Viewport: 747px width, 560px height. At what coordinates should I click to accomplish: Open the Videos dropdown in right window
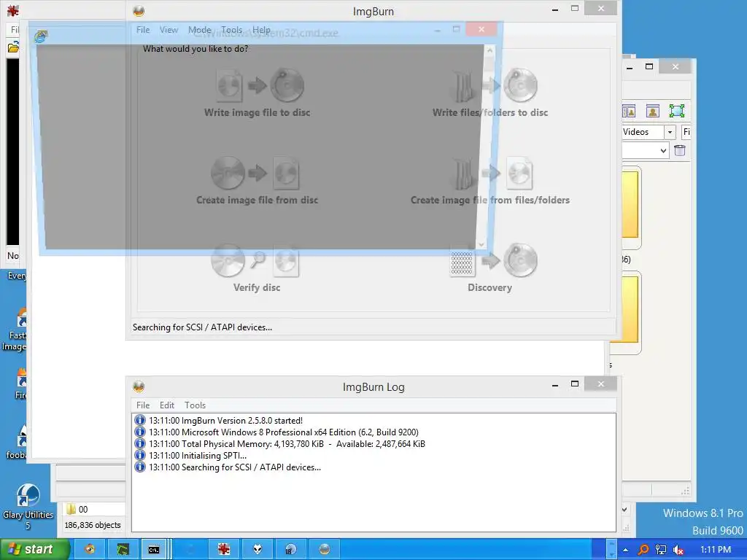[670, 132]
